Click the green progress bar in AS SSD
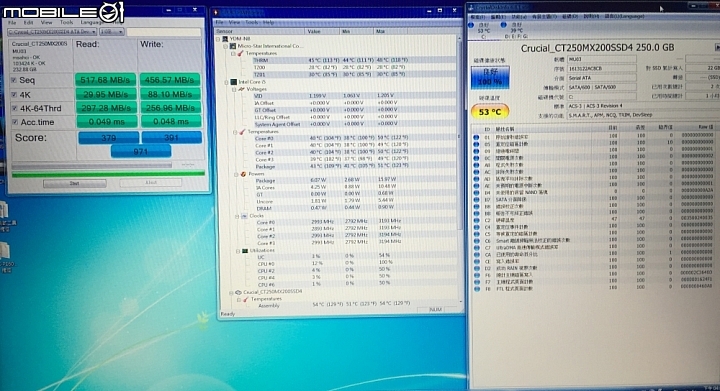The height and width of the screenshot is (391, 720). [x=108, y=174]
